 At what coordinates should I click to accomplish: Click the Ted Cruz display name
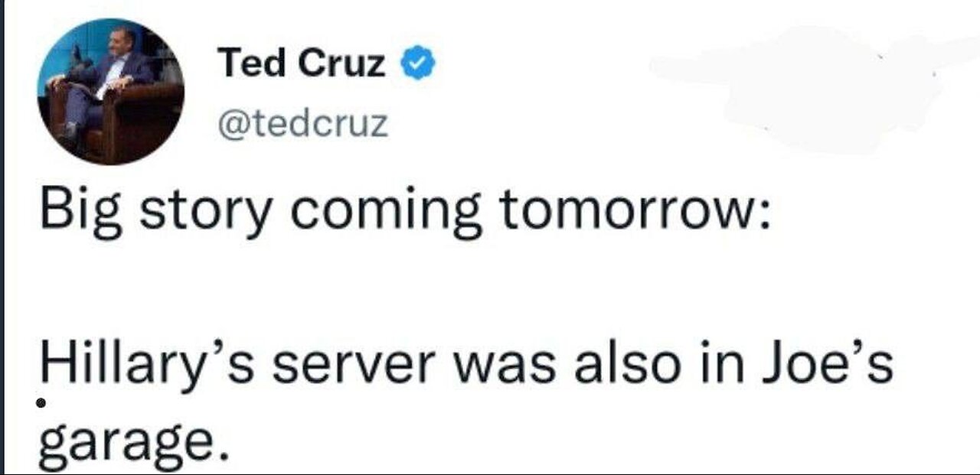click(301, 63)
